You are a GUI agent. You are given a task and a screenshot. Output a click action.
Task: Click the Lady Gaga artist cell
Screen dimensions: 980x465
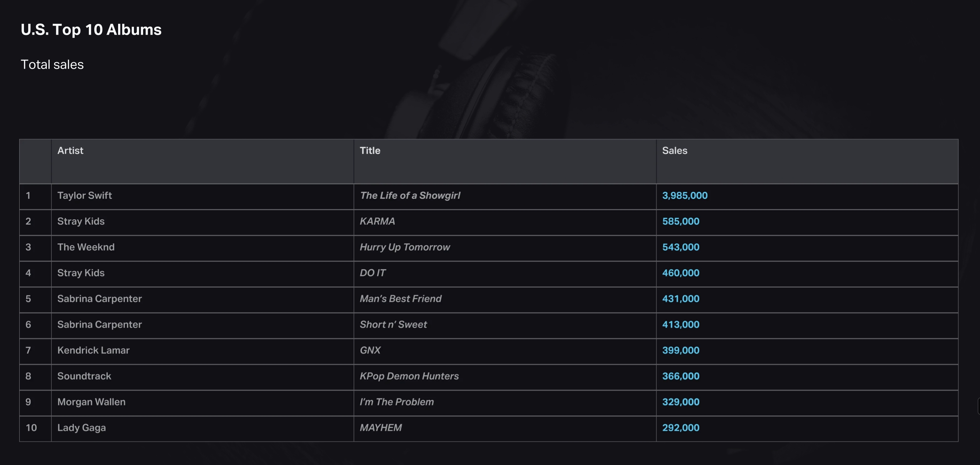(81, 428)
